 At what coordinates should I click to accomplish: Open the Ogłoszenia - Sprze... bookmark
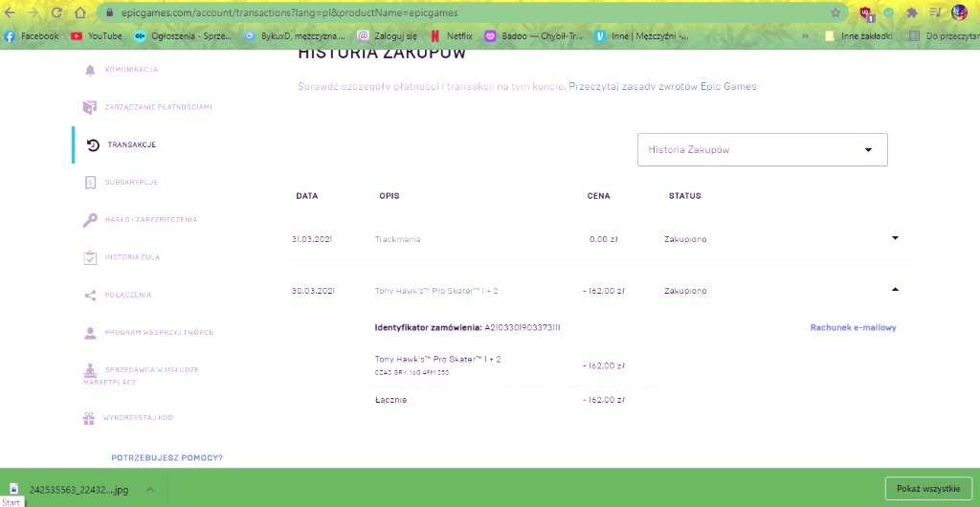(x=183, y=36)
